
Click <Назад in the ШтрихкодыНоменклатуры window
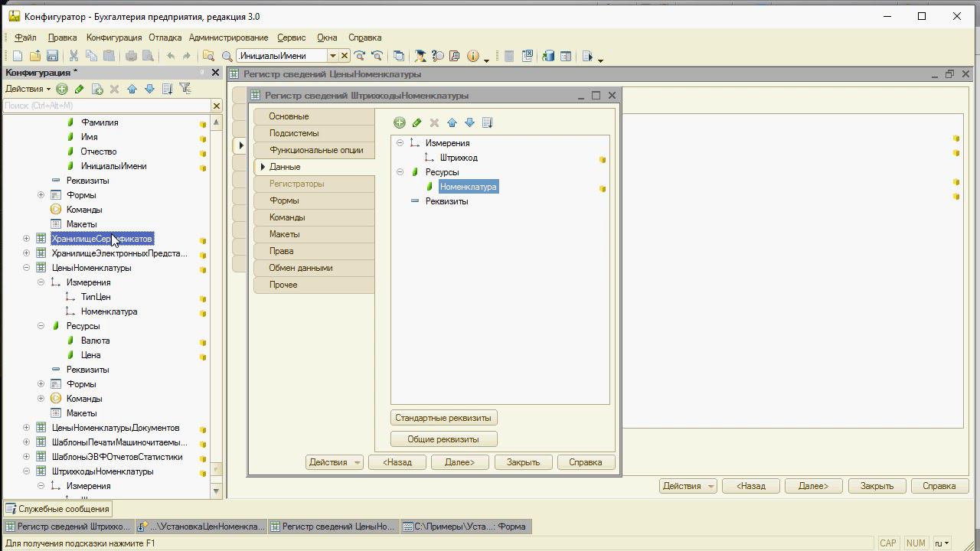pyautogui.click(x=397, y=462)
